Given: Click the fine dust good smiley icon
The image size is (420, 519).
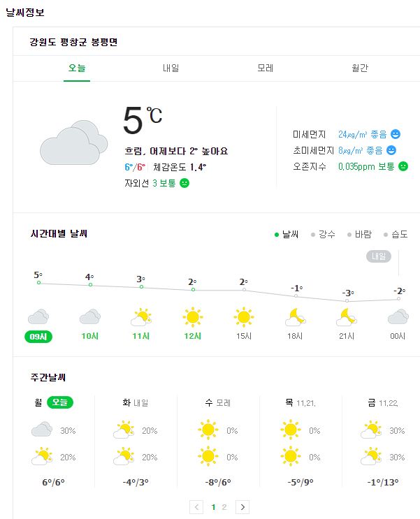Looking at the screenshot, I should point(396,134).
